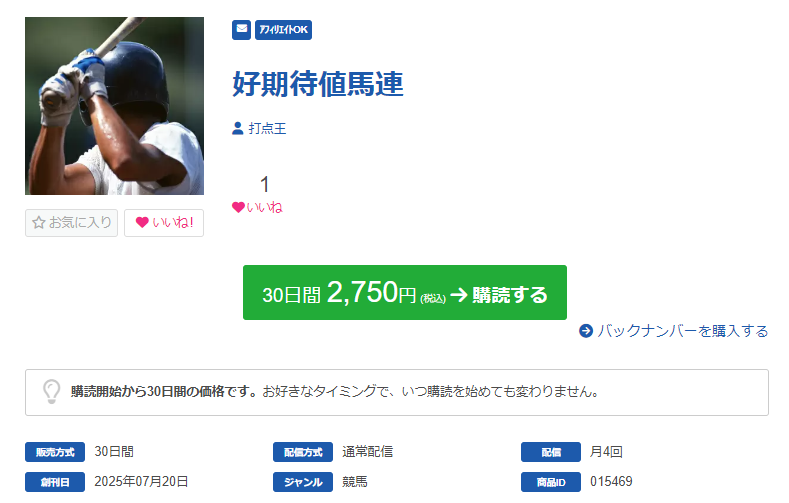Click the ジャンル label badge
This screenshot has width=789, height=503.
303,482
